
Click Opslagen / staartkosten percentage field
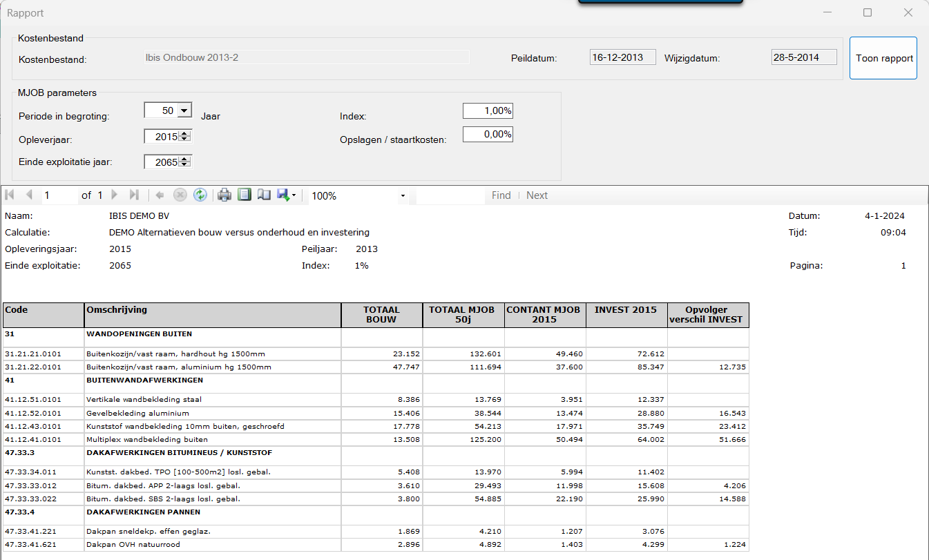click(488, 134)
